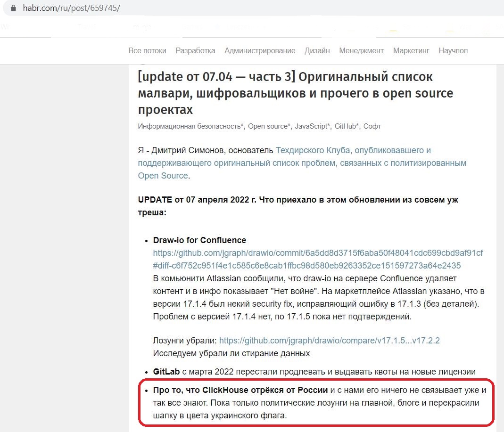
Task: Open the Информационная безопасность hub tag
Action: click(x=191, y=126)
